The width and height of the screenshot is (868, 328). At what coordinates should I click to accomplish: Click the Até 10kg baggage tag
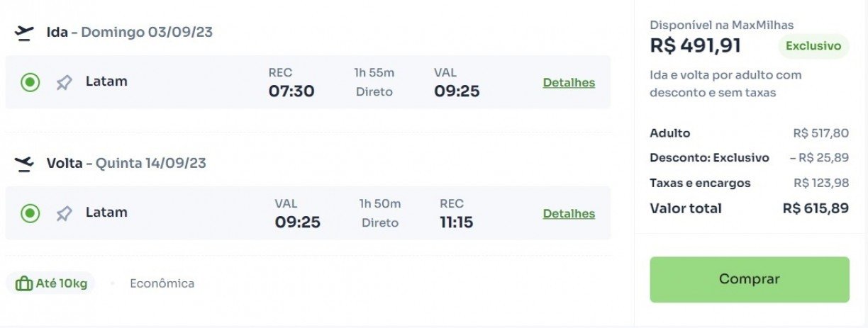51,284
